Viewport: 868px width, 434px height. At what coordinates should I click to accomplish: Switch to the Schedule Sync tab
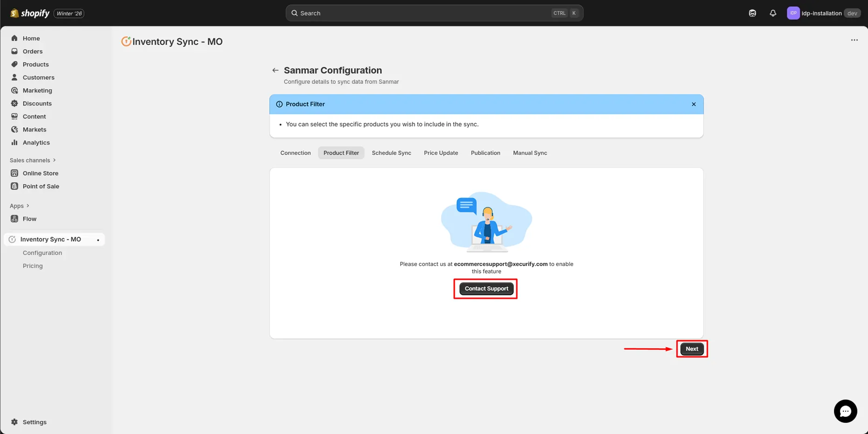[391, 153]
